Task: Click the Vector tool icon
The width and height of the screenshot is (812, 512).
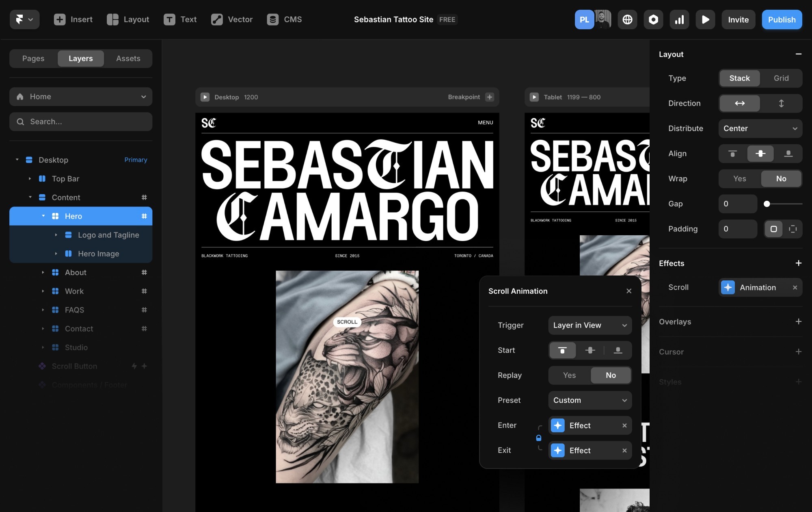Action: (217, 20)
